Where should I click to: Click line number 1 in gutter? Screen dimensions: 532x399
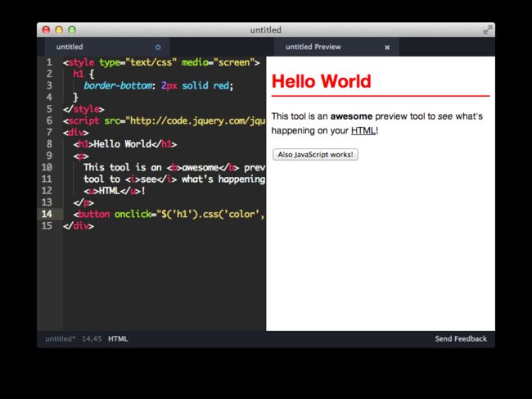[x=50, y=62]
